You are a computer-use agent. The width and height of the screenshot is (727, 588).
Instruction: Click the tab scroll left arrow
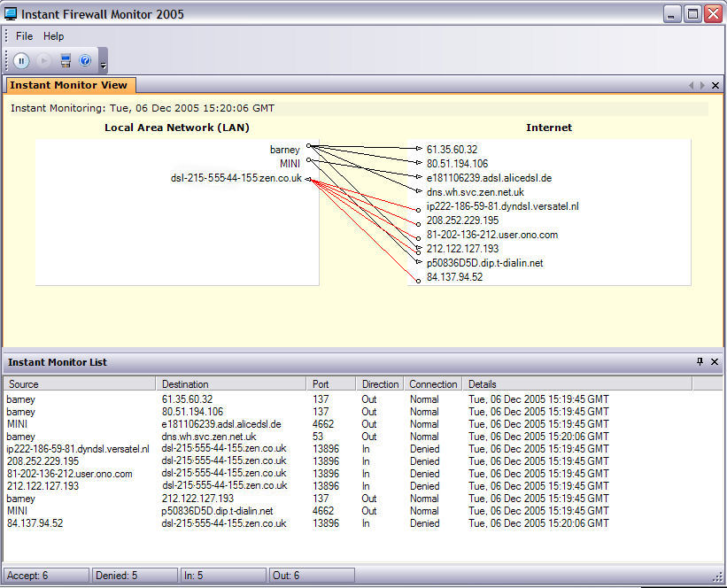pos(691,85)
